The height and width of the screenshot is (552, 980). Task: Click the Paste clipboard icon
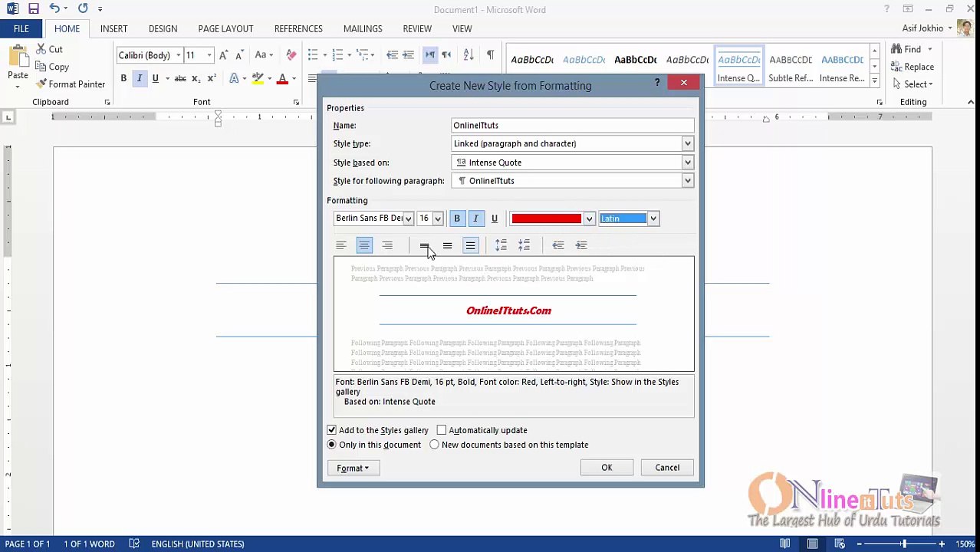click(x=18, y=57)
